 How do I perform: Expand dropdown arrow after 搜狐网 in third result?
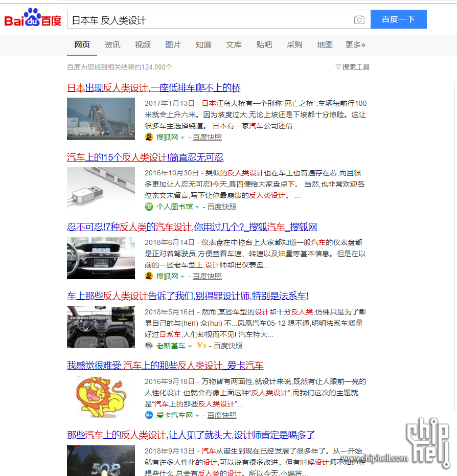[x=182, y=277]
